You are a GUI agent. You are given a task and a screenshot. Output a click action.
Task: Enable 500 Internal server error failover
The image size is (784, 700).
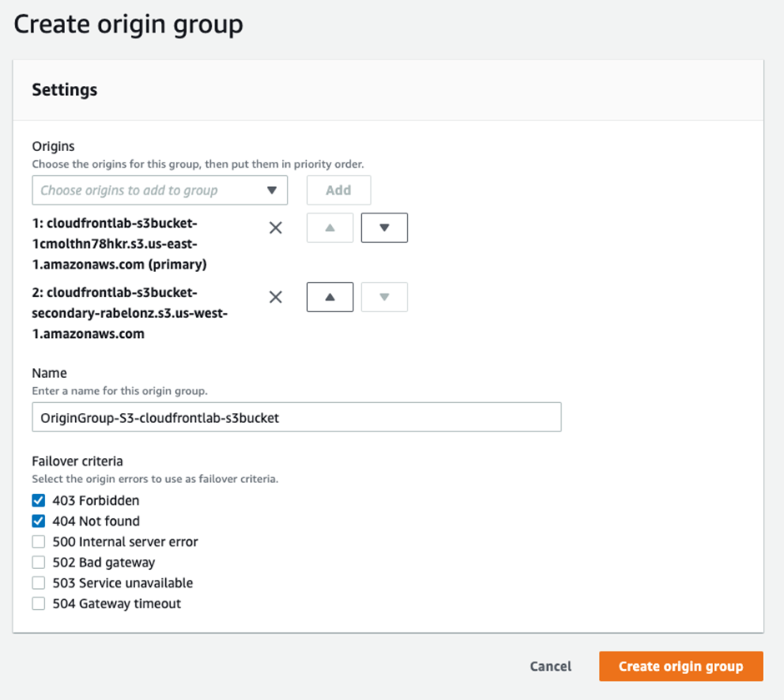[x=38, y=541]
